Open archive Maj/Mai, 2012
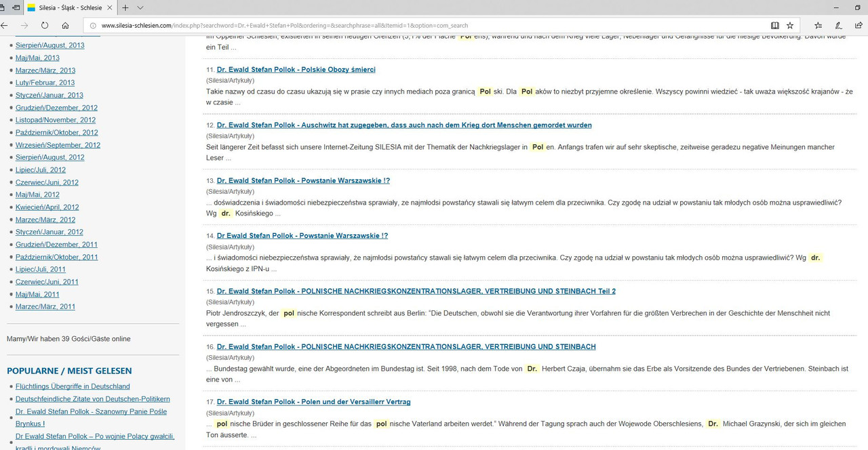868x450 pixels. [x=37, y=195]
